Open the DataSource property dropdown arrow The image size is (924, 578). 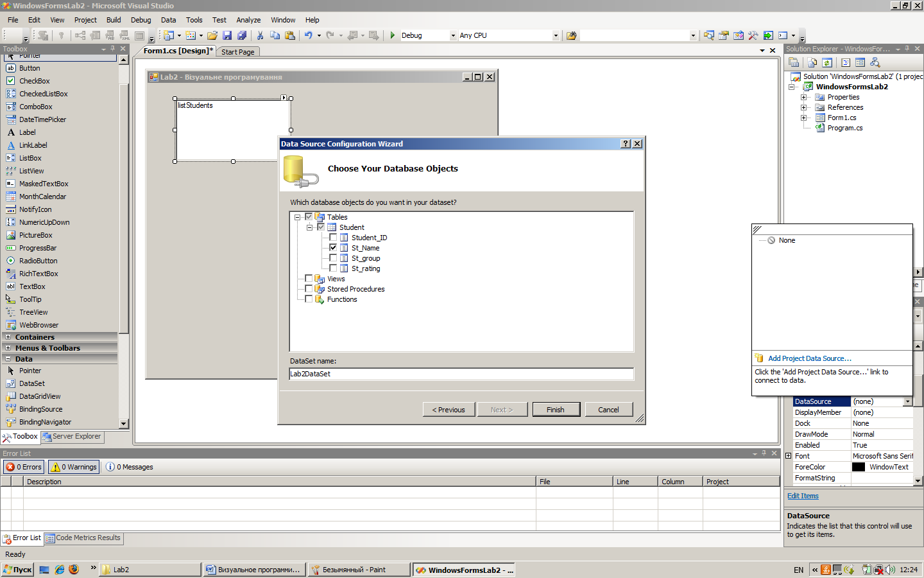click(908, 401)
